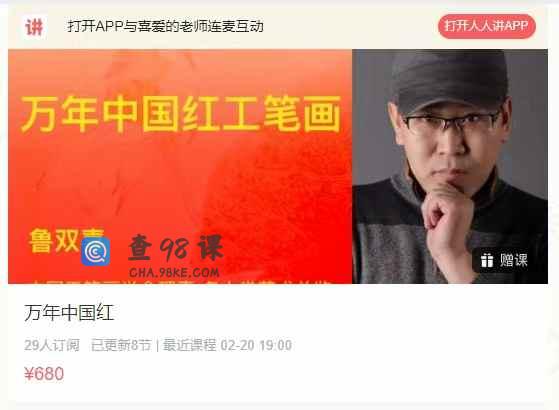Click the ¥680 price label
Screen dimensions: 559x410
44,374
